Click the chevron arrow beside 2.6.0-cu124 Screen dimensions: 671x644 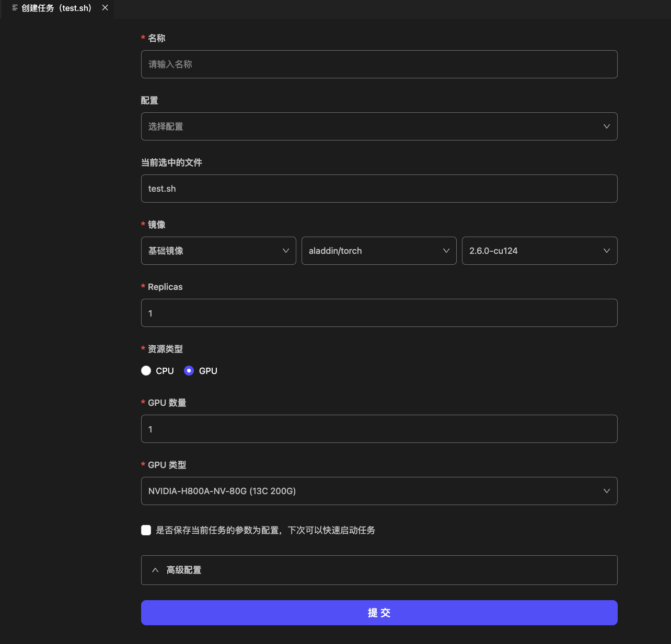coord(607,251)
